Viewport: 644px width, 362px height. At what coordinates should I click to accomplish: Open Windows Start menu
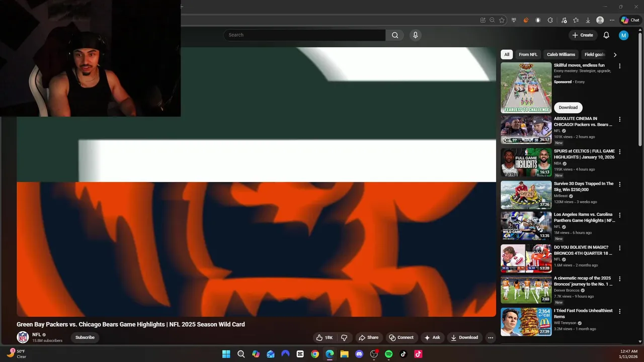pyautogui.click(x=226, y=354)
